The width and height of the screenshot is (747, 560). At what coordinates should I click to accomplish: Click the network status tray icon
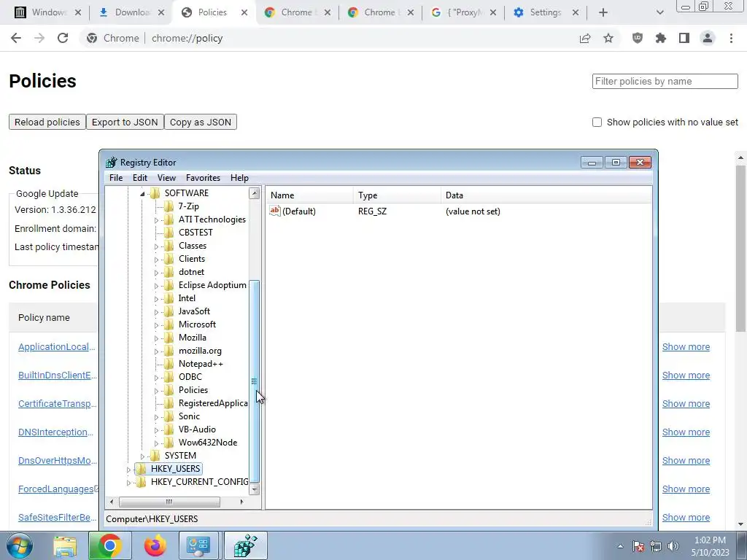point(656,546)
